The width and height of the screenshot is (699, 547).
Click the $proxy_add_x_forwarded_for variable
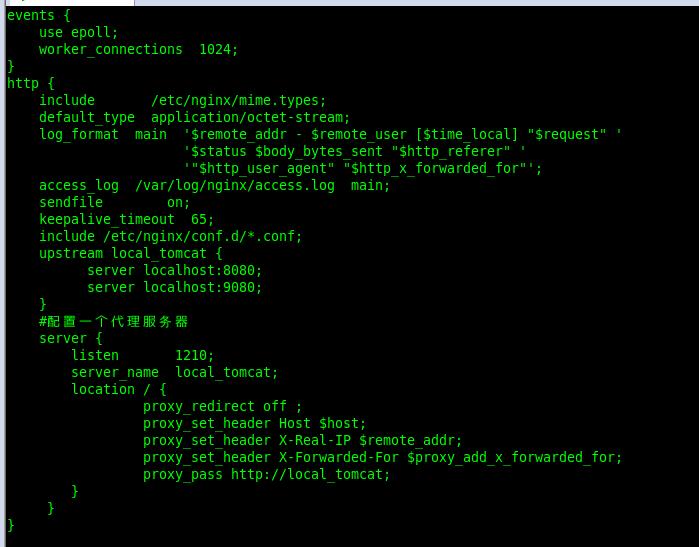pos(514,457)
